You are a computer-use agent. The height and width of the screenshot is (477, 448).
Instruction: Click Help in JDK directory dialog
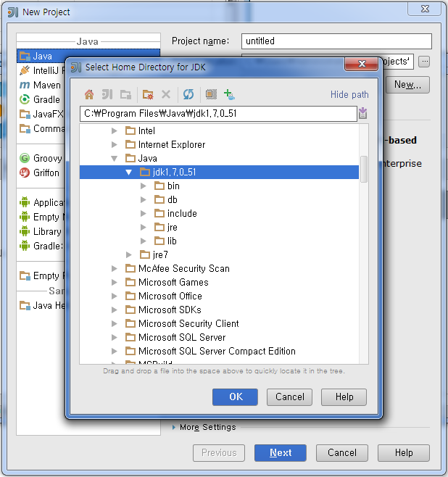tap(344, 397)
